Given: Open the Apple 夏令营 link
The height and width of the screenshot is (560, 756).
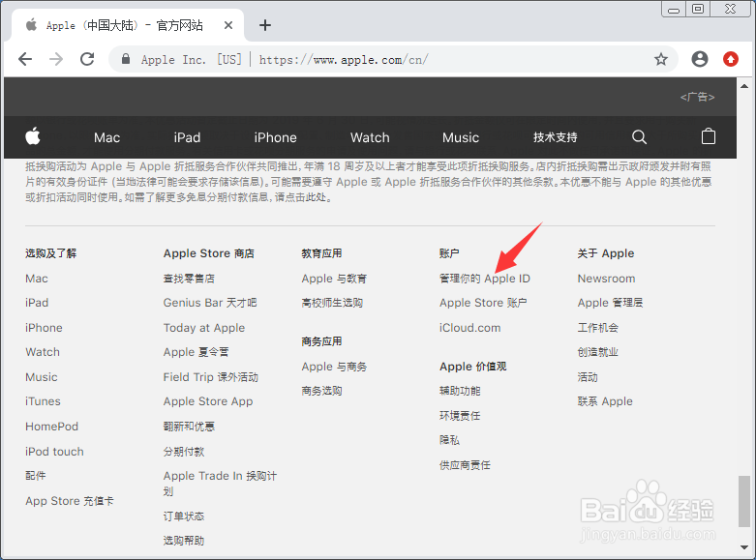Looking at the screenshot, I should (x=196, y=352).
